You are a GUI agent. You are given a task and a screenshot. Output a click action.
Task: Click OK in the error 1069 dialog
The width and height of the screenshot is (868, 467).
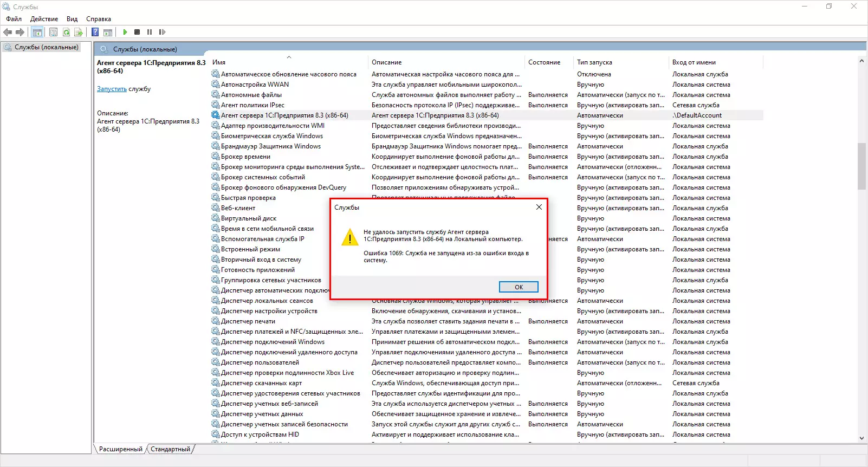[519, 287]
